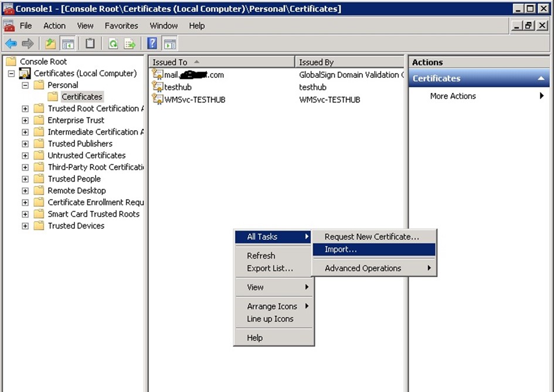Select the testhub certificate entry

177,87
